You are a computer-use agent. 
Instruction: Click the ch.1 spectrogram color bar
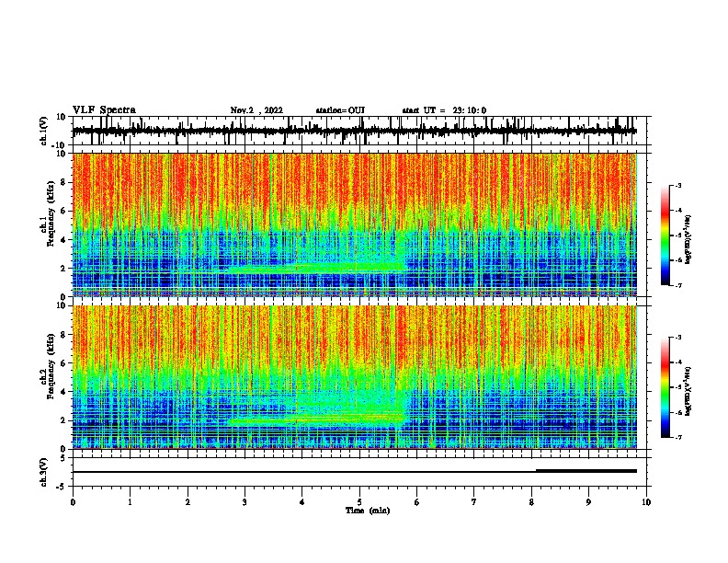(665, 236)
